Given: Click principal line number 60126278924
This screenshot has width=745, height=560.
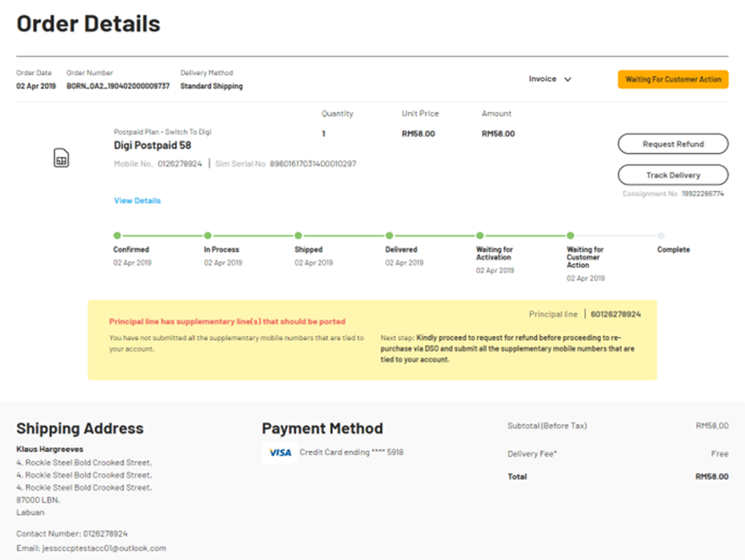Looking at the screenshot, I should [x=615, y=314].
